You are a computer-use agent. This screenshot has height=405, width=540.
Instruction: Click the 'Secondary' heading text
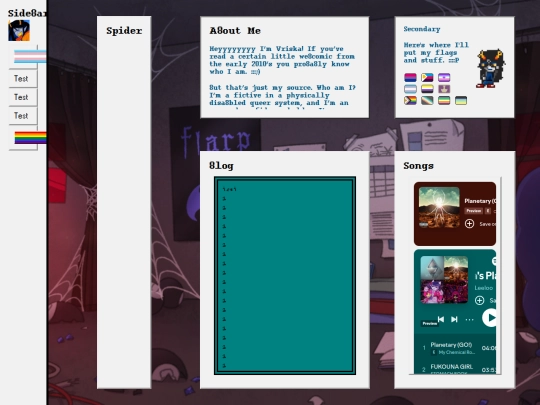422,29
